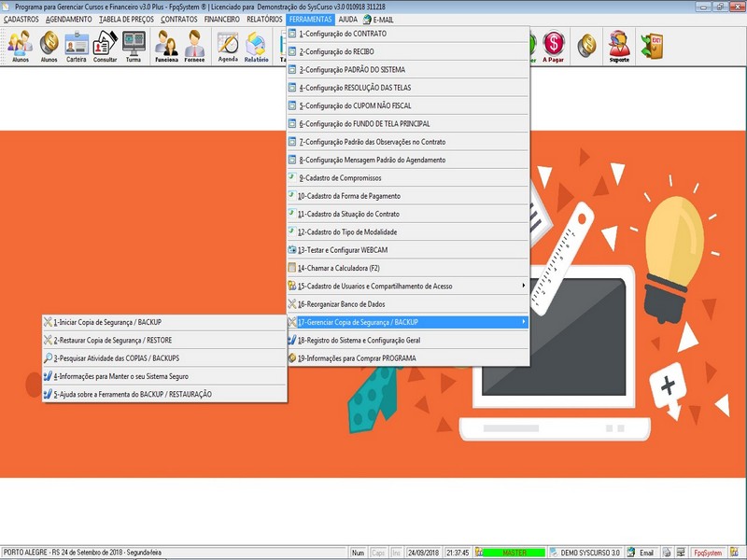This screenshot has width=747, height=560.
Task: Open the Carteira ID card icon
Action: click(77, 46)
